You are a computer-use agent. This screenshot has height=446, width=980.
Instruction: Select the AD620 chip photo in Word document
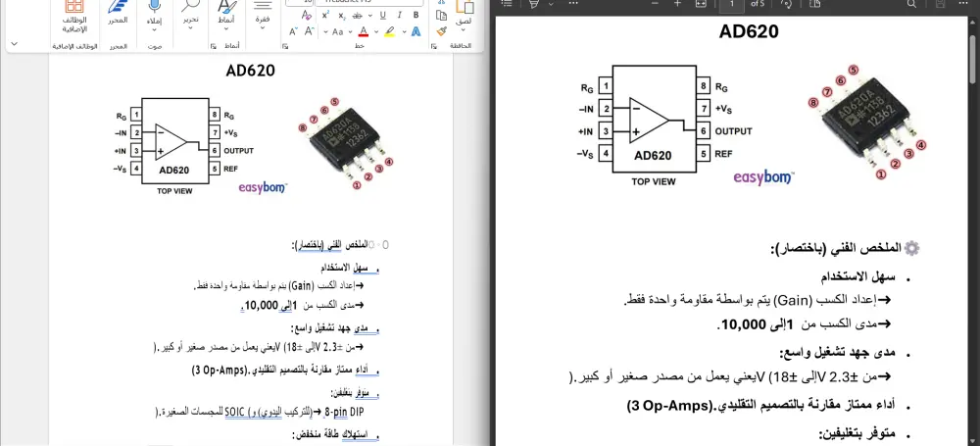click(349, 142)
